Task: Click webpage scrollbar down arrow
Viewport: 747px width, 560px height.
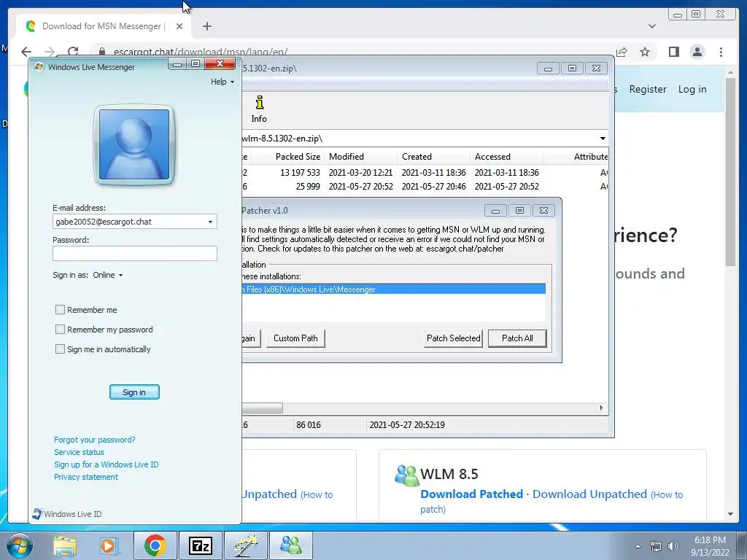Action: pyautogui.click(x=731, y=514)
